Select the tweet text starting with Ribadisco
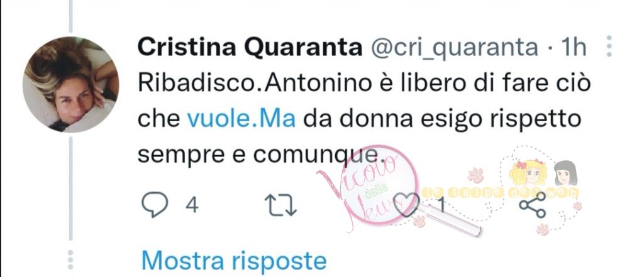The width and height of the screenshot is (644, 277). pyautogui.click(x=364, y=119)
